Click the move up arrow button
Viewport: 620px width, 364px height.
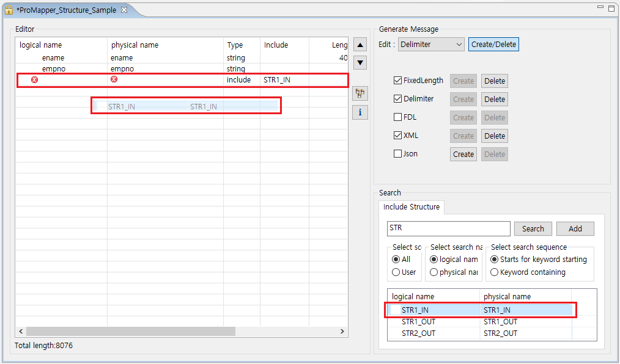tap(361, 45)
